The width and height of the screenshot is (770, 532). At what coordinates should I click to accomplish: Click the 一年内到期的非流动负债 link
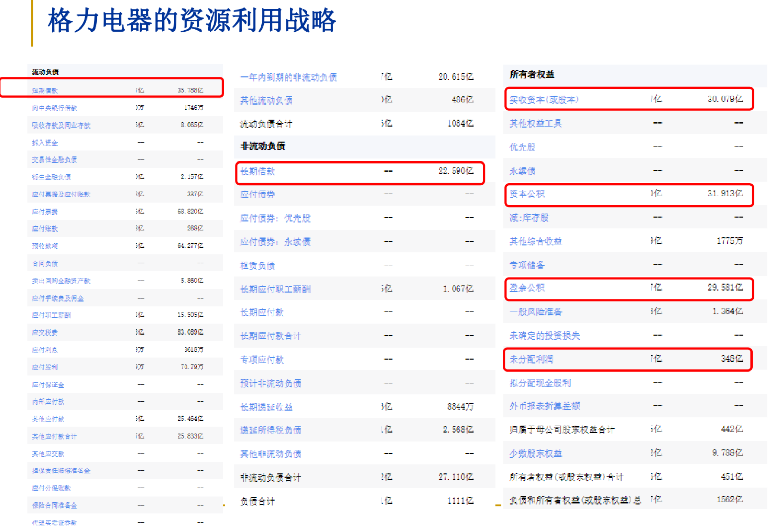[288, 77]
